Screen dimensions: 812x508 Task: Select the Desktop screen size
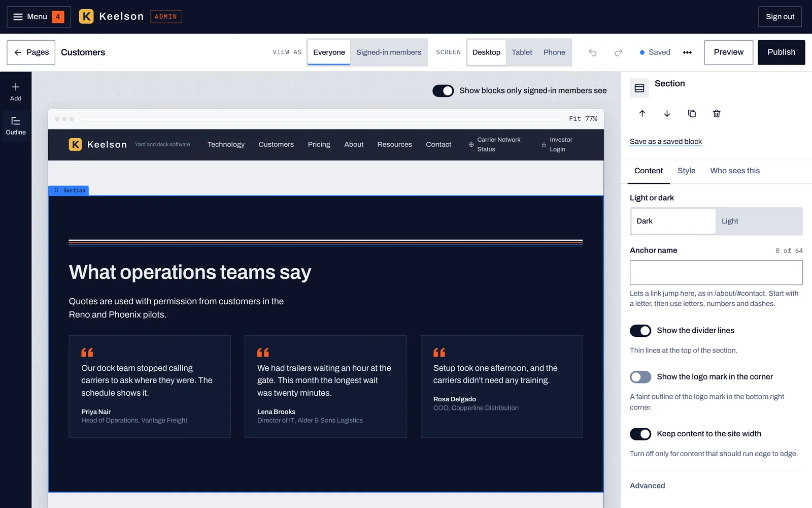coord(486,52)
